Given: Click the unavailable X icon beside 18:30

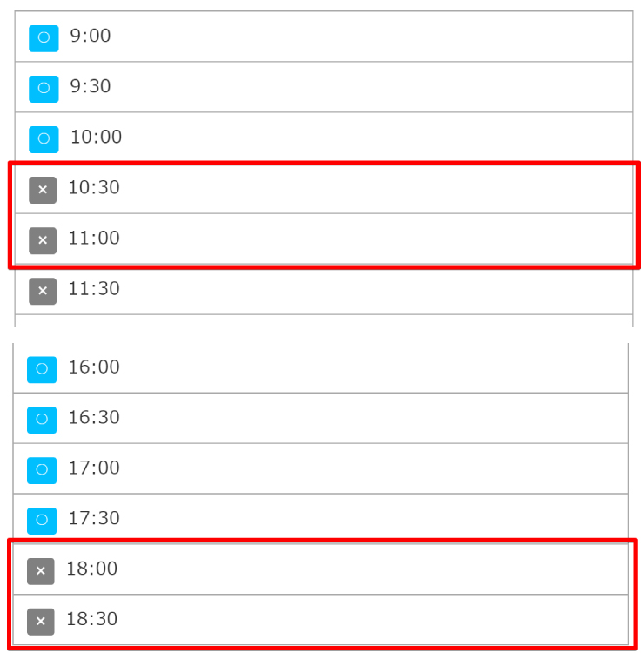Looking at the screenshot, I should (x=41, y=622).
